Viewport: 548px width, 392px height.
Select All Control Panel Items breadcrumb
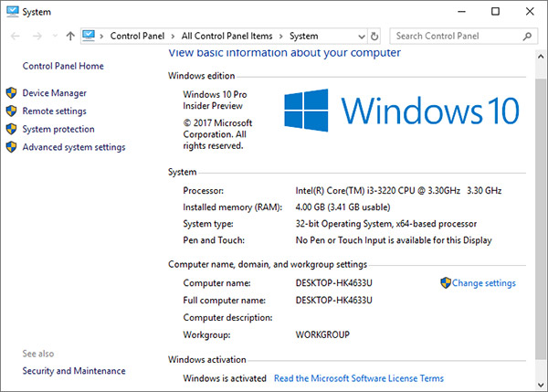coord(227,36)
